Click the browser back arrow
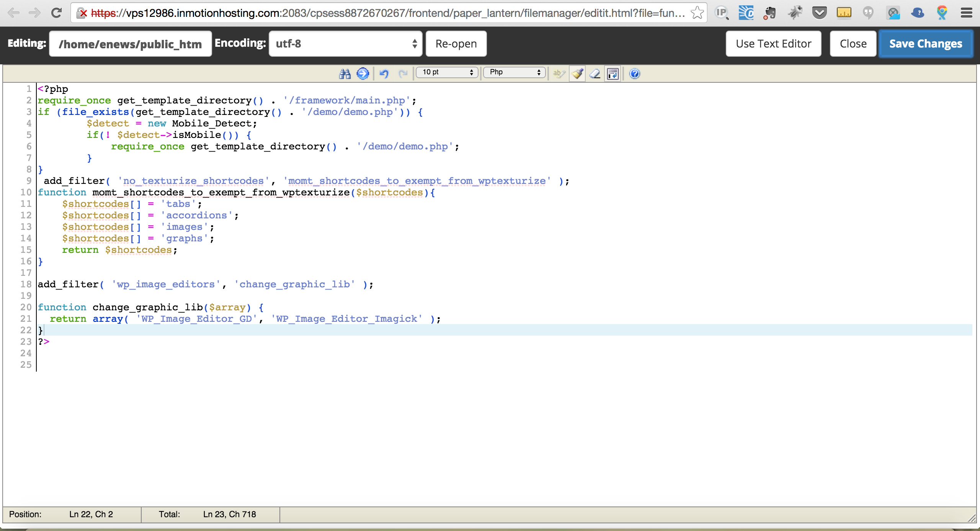The image size is (980, 531). click(x=14, y=13)
